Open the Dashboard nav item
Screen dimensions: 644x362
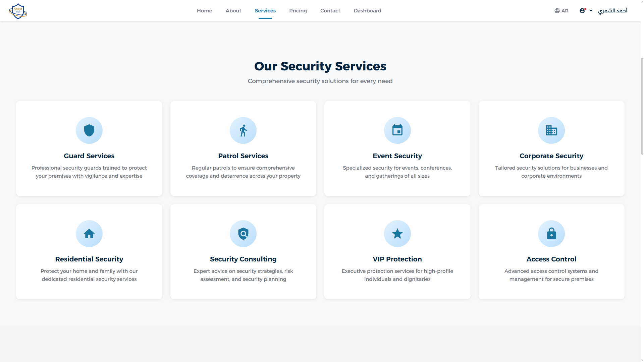pos(367,11)
